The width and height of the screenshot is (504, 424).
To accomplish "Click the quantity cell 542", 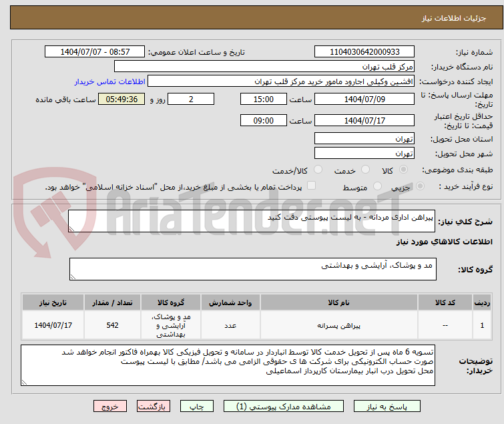I will [x=112, y=325].
